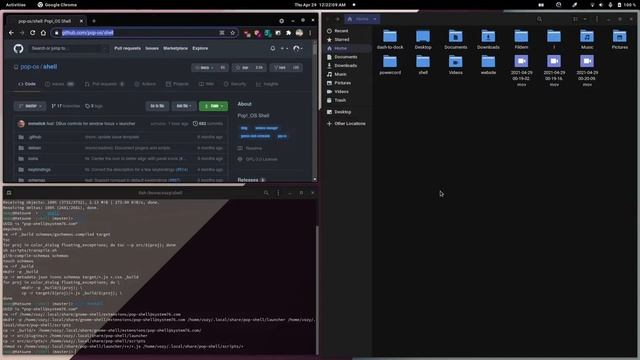
Task: Switch to the repository Insights tab
Action: pyautogui.click(x=267, y=84)
